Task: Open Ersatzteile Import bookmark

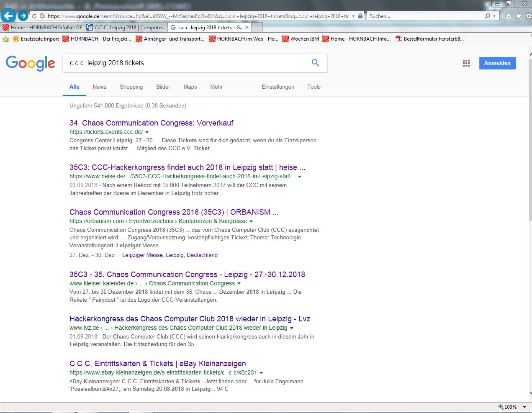Action: click(x=36, y=39)
